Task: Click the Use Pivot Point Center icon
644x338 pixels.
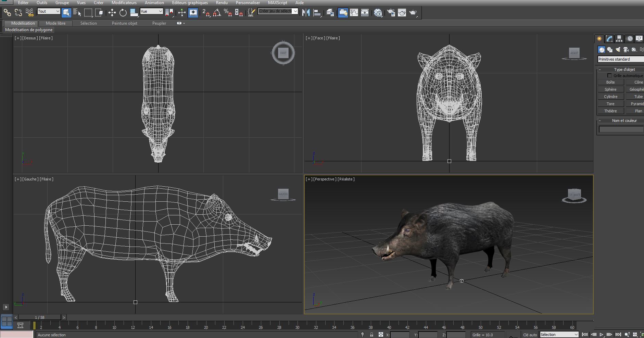Action: point(169,13)
